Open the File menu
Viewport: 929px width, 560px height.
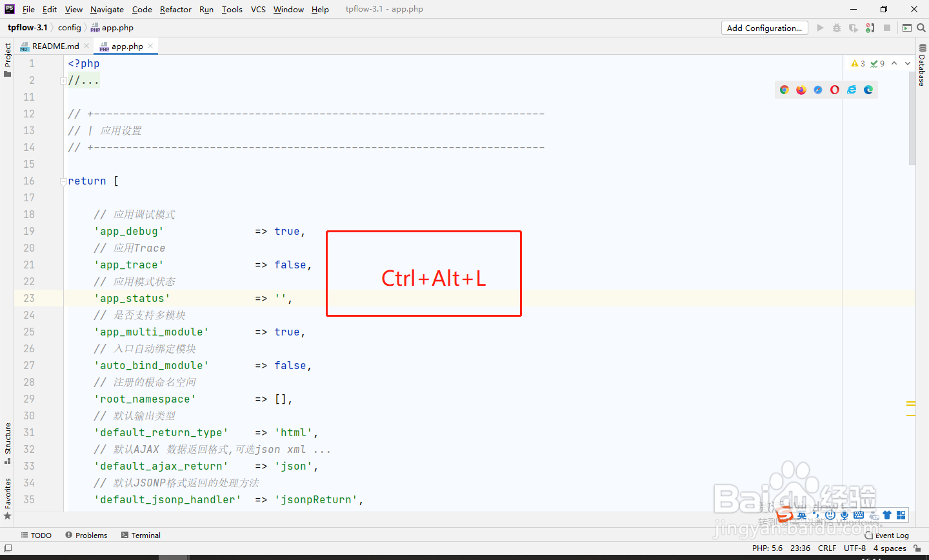(28, 9)
